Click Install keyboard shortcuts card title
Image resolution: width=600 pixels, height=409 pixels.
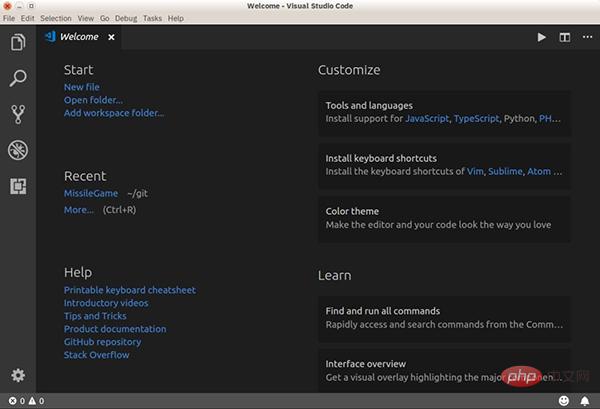[381, 158]
